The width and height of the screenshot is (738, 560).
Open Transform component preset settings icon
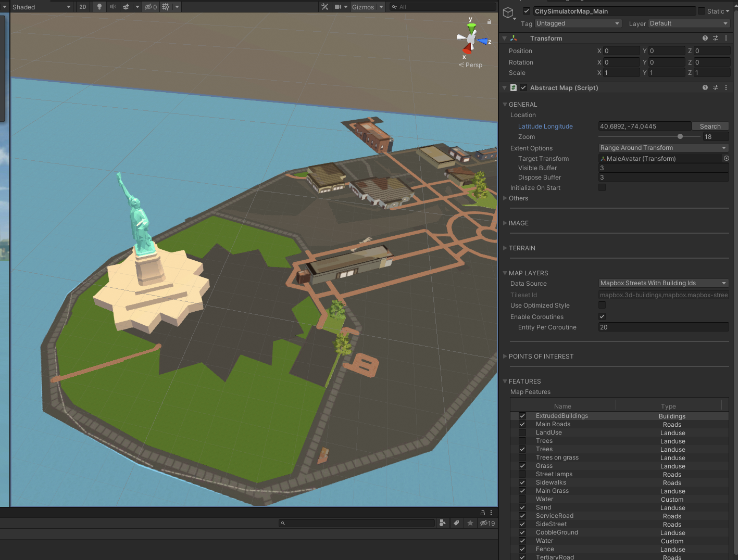(x=716, y=38)
